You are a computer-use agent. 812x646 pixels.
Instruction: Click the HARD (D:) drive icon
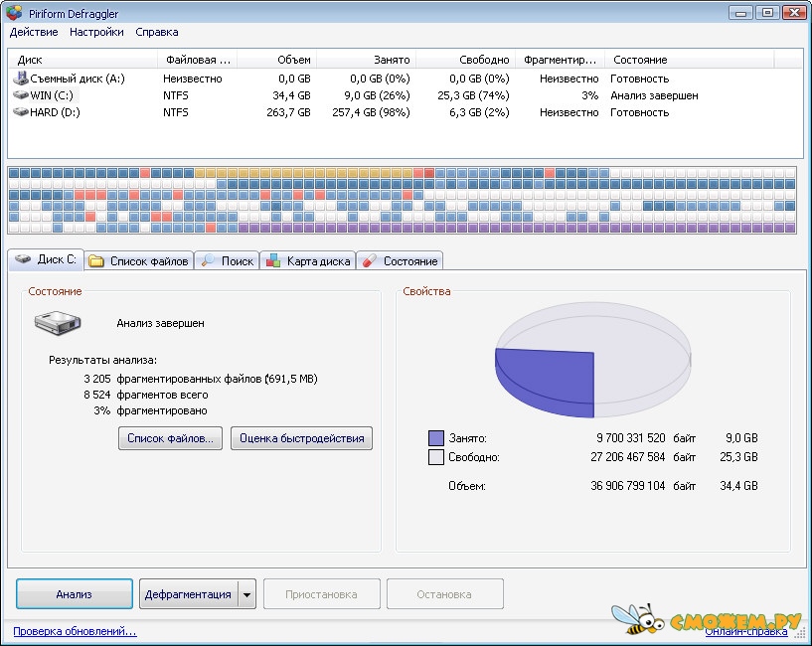pyautogui.click(x=21, y=112)
